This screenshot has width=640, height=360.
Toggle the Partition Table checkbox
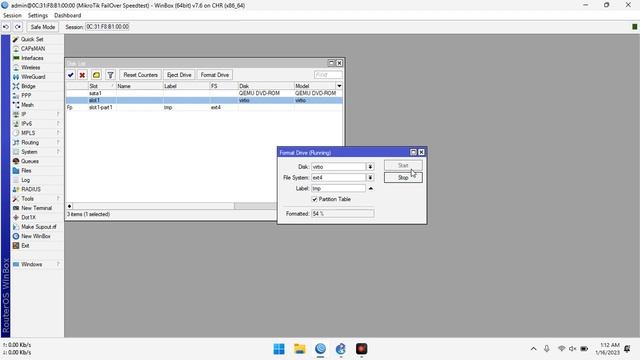315,199
